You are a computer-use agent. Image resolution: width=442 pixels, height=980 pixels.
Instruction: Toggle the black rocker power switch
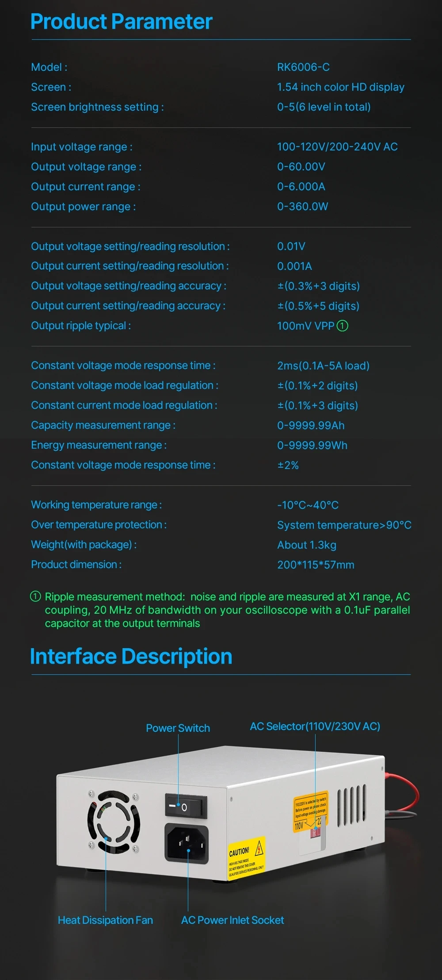186,807
